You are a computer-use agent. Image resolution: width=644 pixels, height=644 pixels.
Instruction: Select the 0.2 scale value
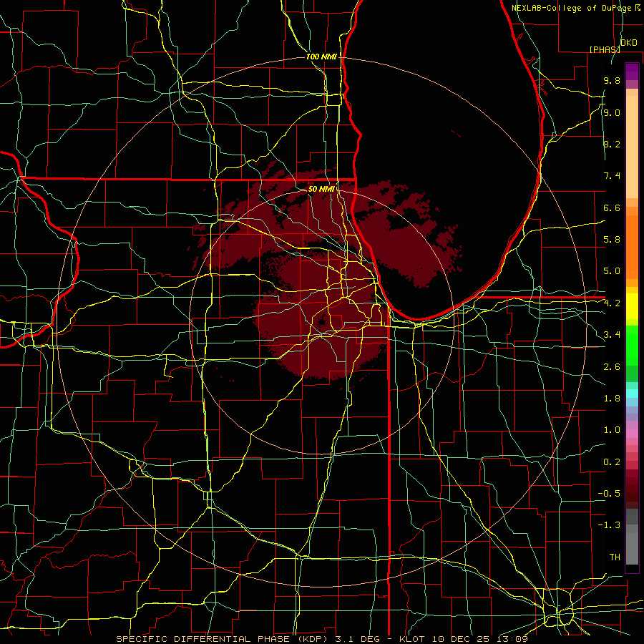612,462
